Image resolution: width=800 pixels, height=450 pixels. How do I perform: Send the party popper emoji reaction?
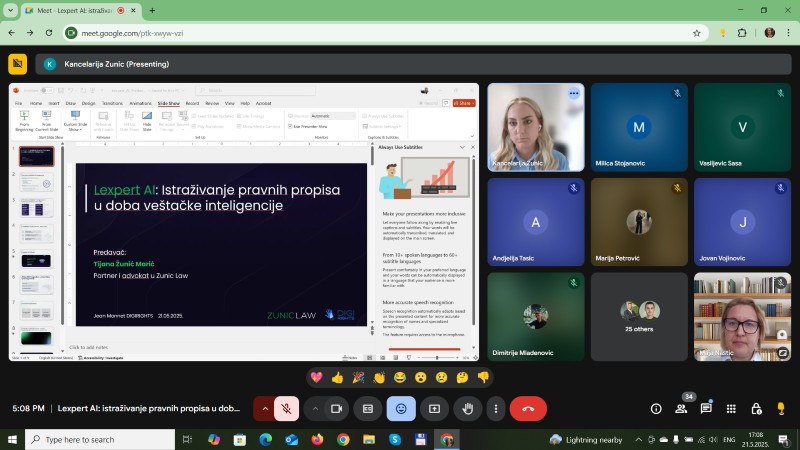358,378
